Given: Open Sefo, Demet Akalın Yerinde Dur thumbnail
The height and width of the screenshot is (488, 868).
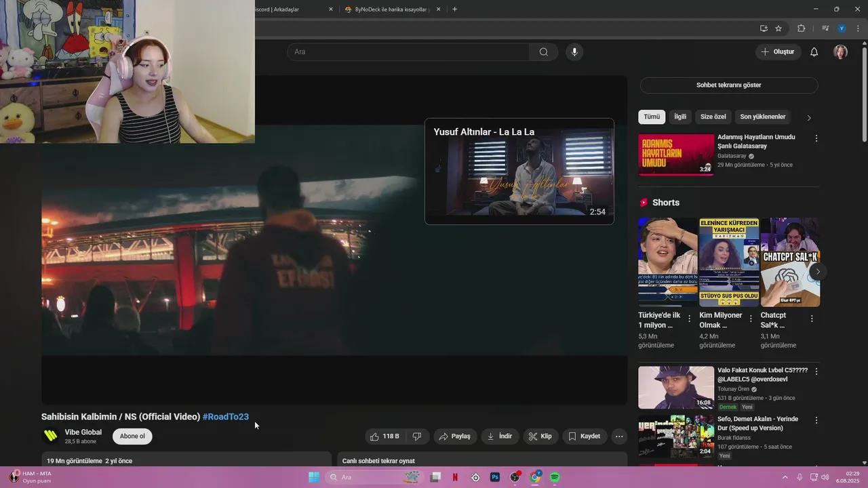Looking at the screenshot, I should pos(676,436).
